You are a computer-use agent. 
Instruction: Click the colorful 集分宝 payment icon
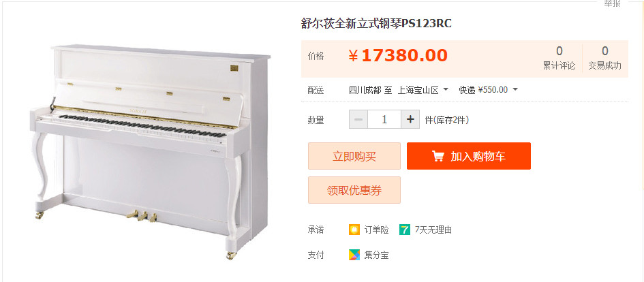point(354,255)
